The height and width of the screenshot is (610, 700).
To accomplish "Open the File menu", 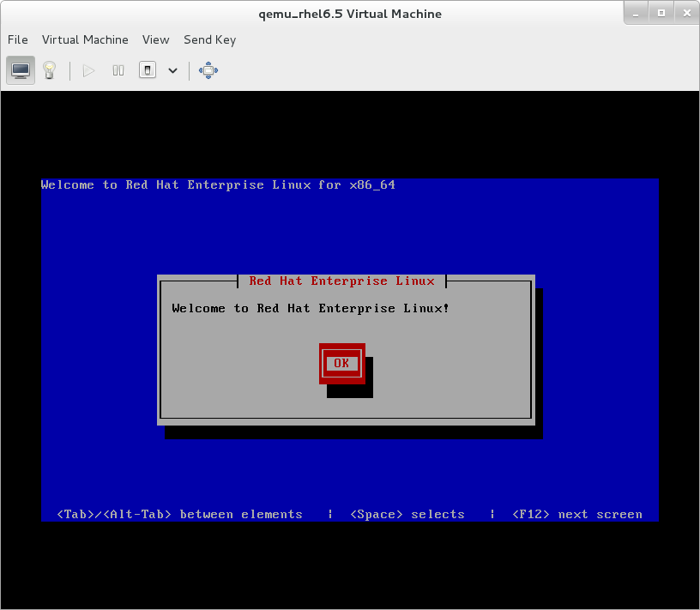I will (x=18, y=39).
